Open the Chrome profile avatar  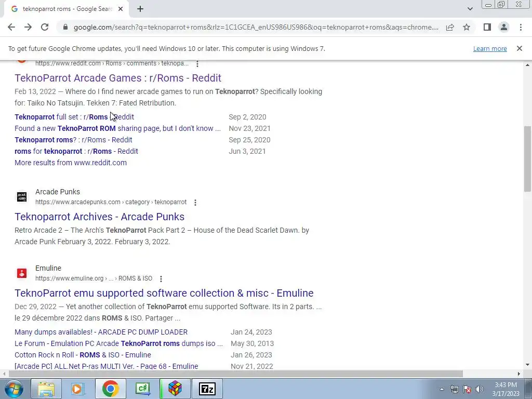coord(504,27)
